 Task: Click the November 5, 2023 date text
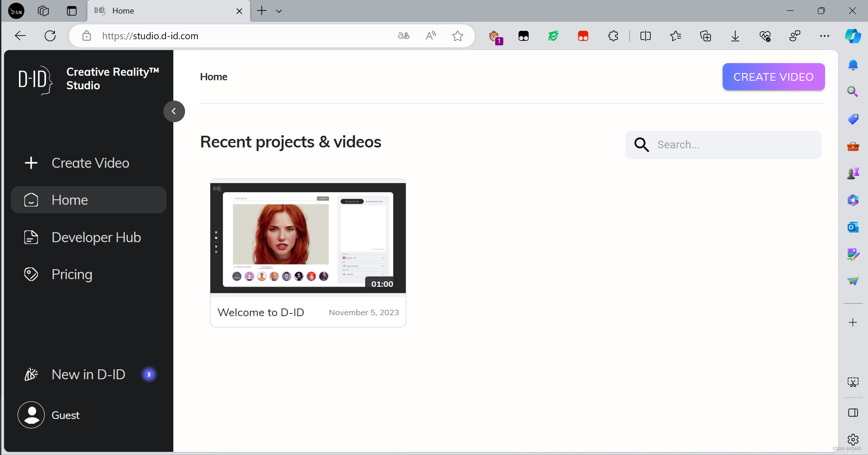[x=364, y=313]
